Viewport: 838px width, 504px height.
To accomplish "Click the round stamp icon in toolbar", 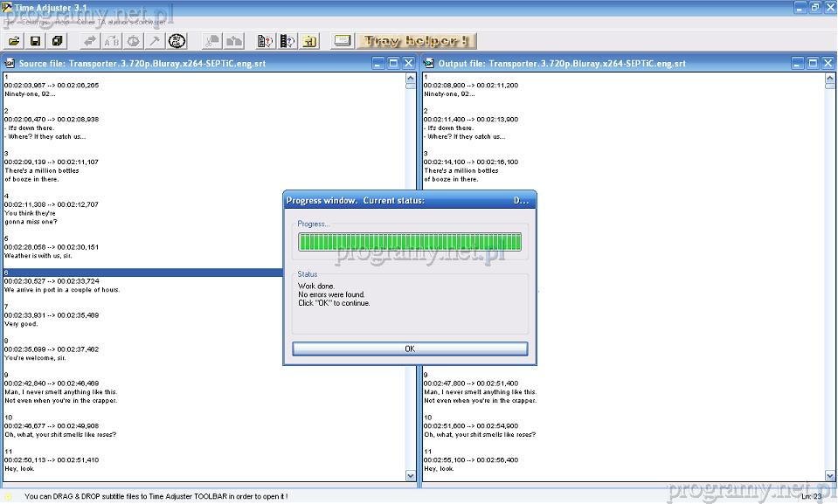I will coord(177,41).
